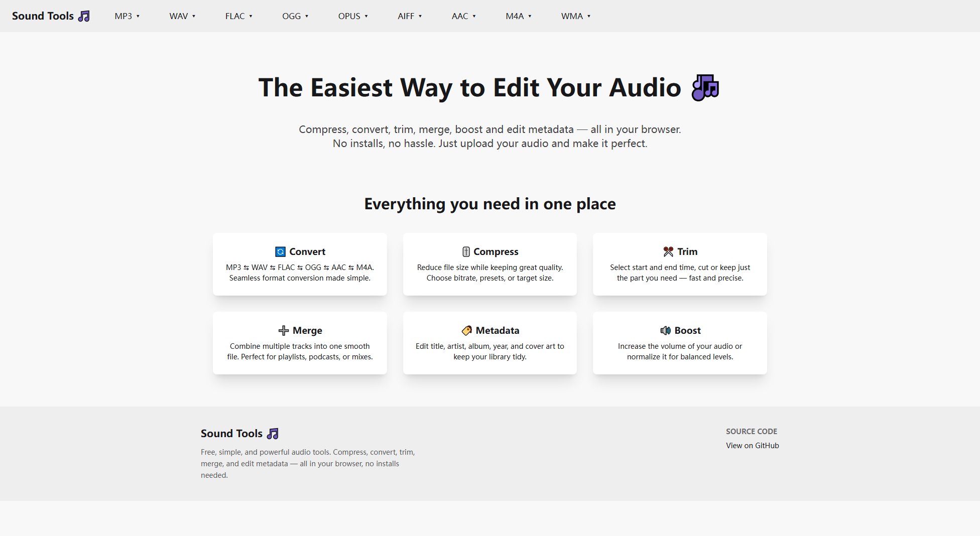Click the Merge card description about combining tracks
This screenshot has height=536, width=980.
tap(300, 351)
